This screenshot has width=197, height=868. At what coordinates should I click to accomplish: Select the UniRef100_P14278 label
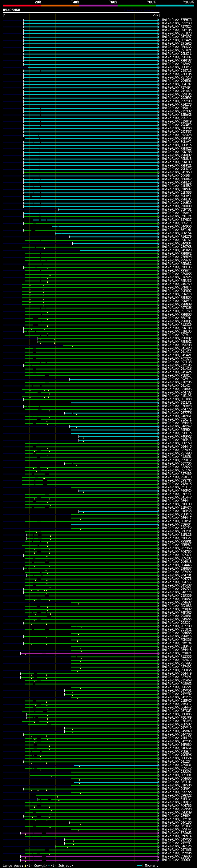176,104
